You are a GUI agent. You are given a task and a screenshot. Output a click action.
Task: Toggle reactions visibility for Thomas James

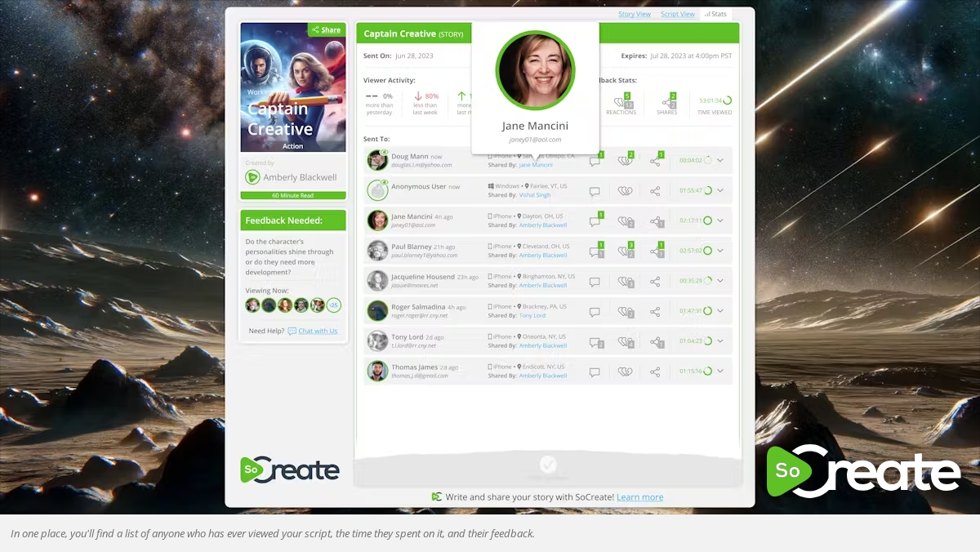pos(626,371)
